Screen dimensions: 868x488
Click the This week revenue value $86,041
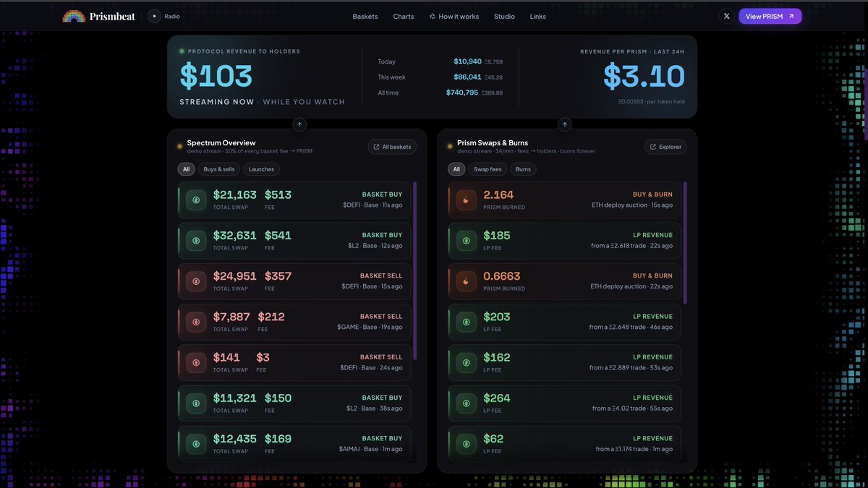coord(467,77)
